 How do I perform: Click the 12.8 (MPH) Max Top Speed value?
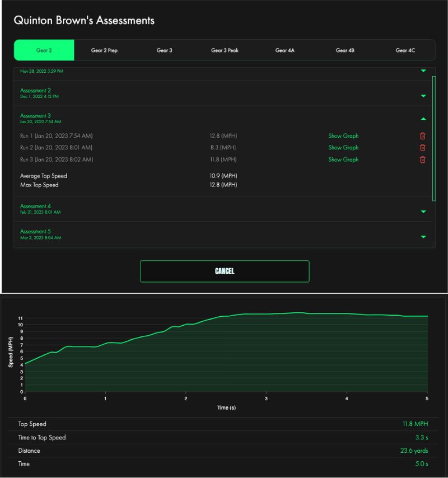click(x=223, y=185)
